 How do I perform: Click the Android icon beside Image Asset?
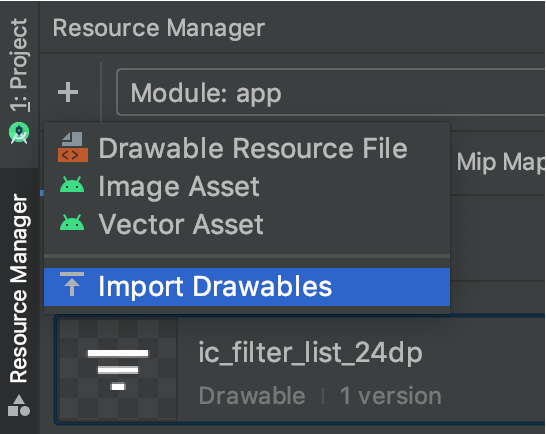pos(72,185)
